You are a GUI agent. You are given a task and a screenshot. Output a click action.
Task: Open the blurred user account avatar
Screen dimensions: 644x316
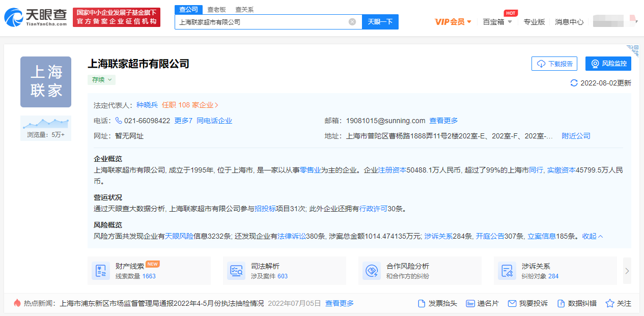point(615,21)
